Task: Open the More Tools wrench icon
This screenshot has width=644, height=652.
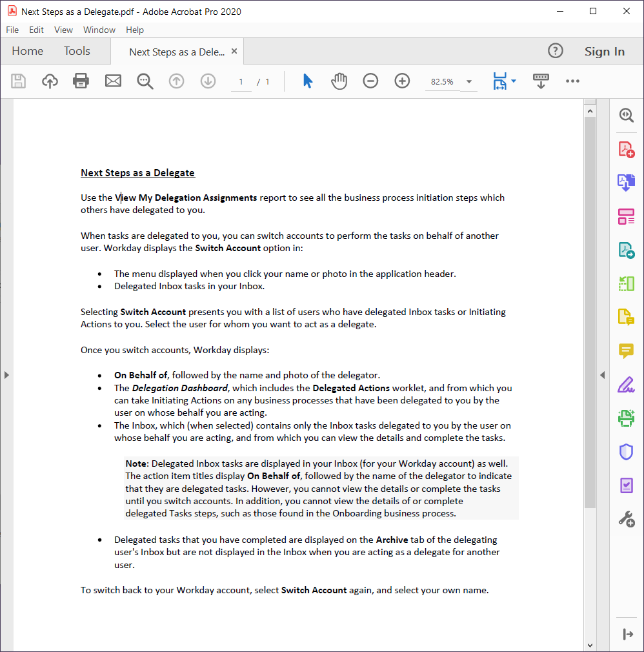Action: click(x=626, y=519)
